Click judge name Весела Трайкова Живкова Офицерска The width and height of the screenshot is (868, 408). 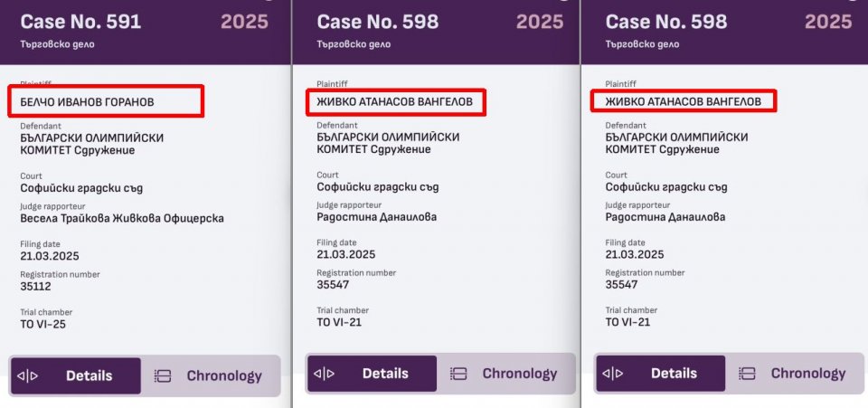coord(122,218)
